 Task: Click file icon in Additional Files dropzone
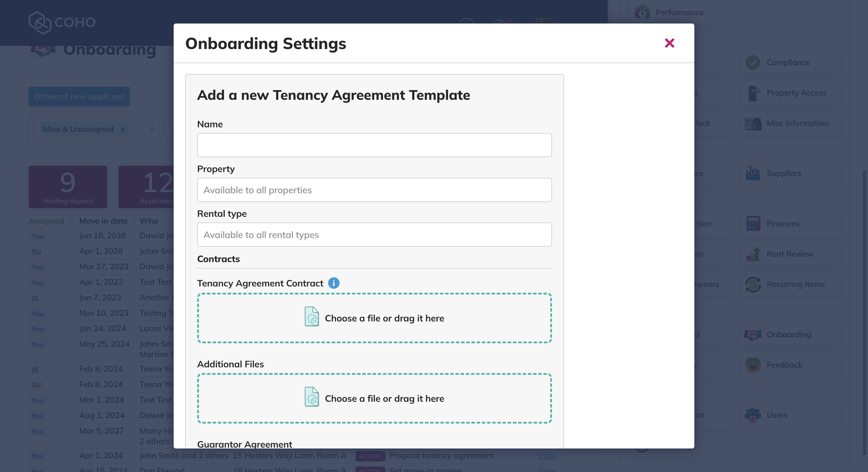point(312,397)
